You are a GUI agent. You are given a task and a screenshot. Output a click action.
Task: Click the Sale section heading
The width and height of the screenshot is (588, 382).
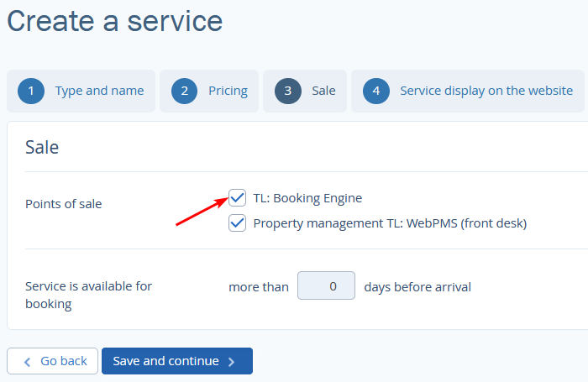tap(42, 147)
